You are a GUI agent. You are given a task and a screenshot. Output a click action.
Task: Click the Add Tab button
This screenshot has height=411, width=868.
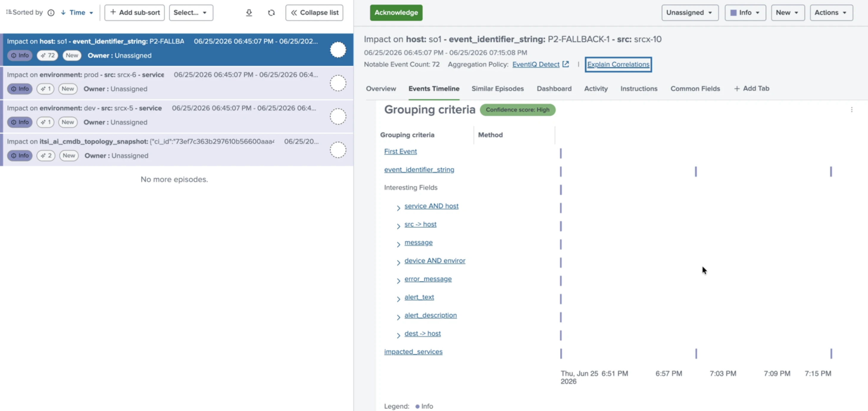tap(751, 89)
